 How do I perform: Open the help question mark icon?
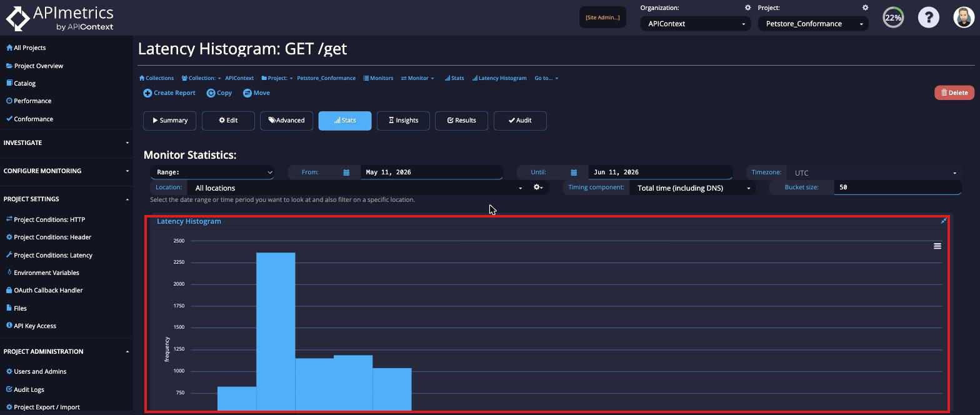pos(928,17)
